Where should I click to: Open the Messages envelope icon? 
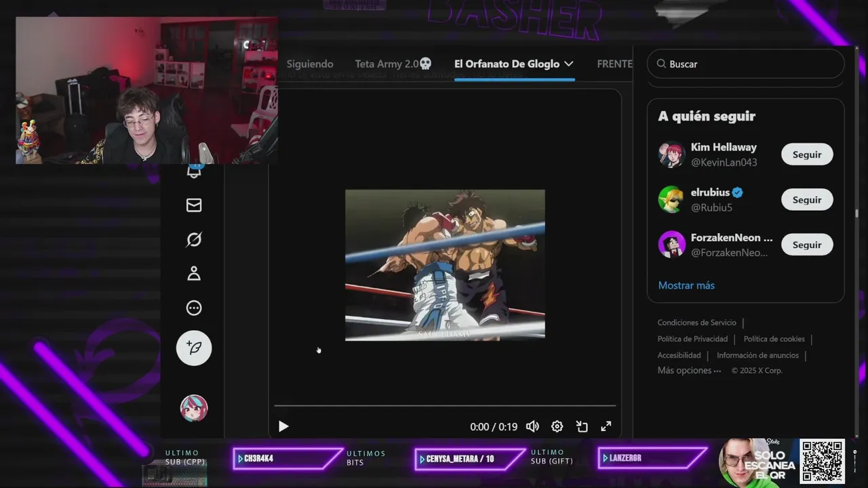(x=194, y=205)
